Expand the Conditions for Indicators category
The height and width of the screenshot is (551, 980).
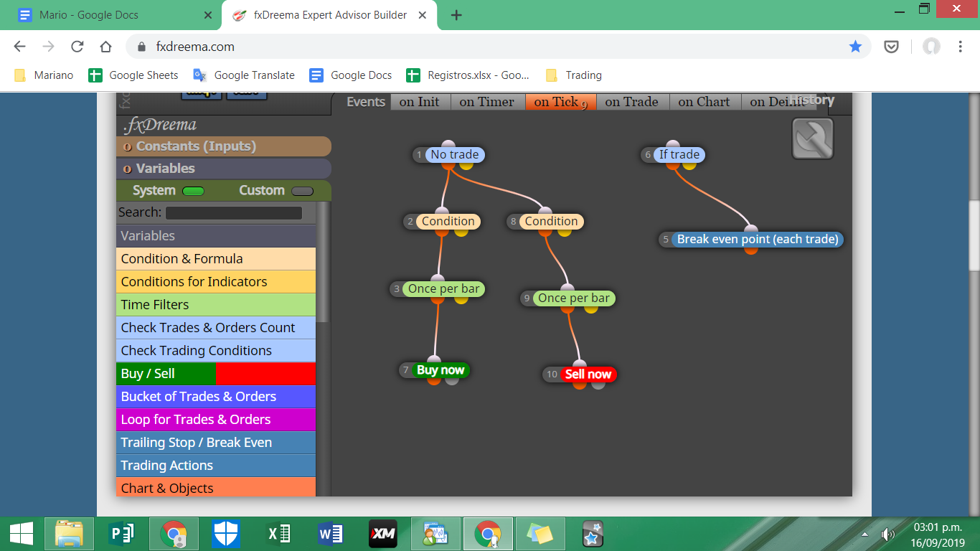coord(216,282)
